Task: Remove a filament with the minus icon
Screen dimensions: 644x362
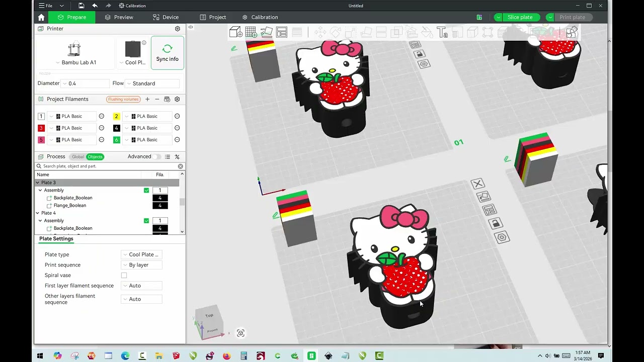Action: (157, 99)
